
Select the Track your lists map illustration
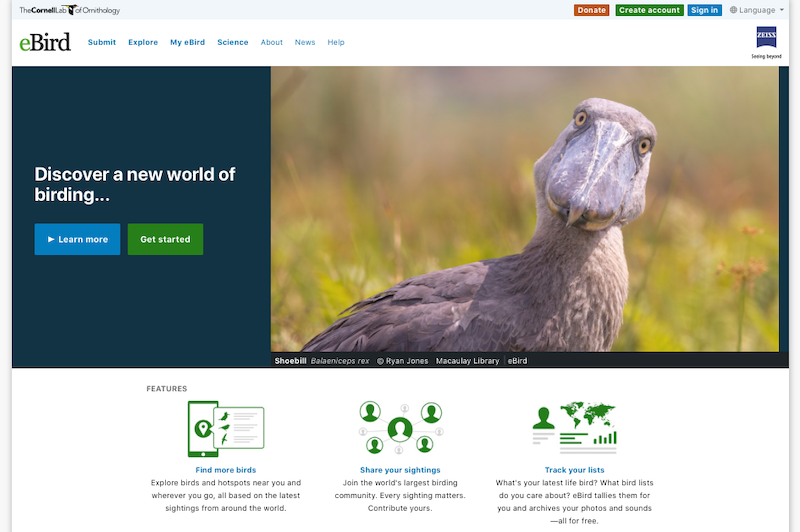point(574,428)
